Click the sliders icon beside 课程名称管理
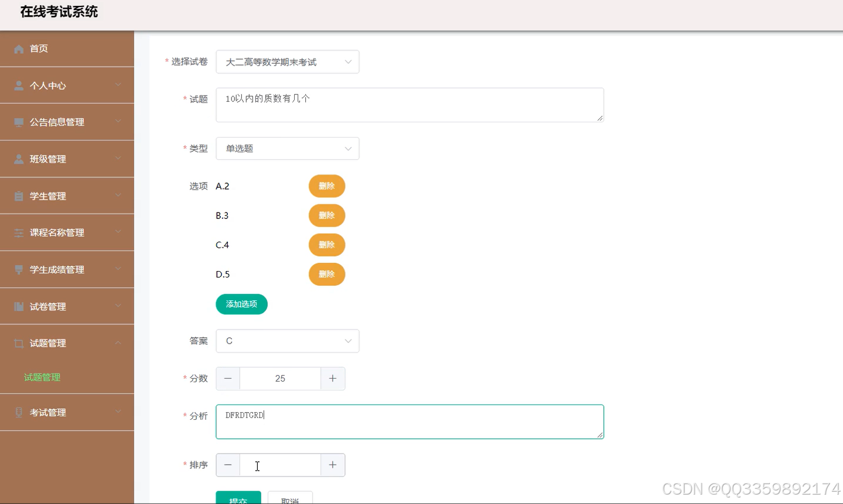This screenshot has height=504, width=843. pos(19,233)
